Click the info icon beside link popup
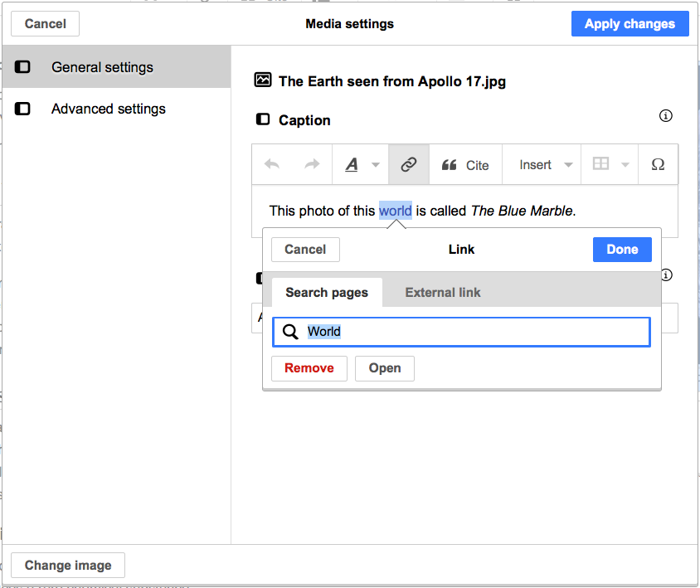 (x=667, y=275)
